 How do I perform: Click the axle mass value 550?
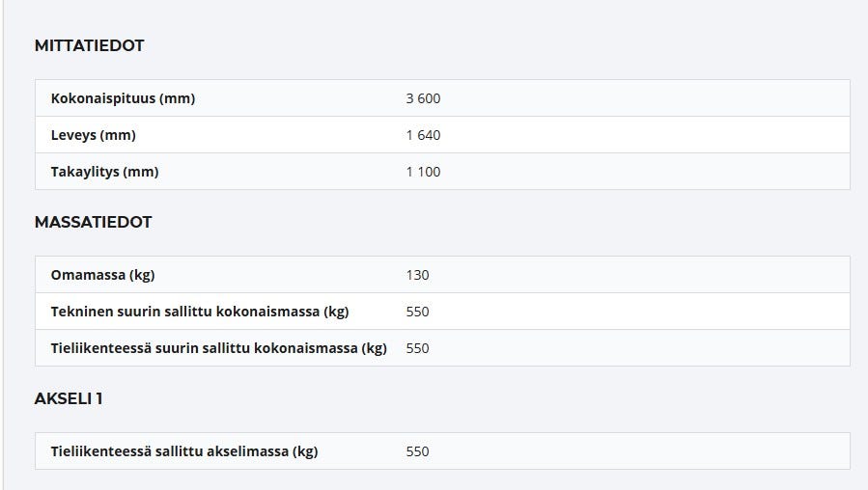[x=417, y=451]
